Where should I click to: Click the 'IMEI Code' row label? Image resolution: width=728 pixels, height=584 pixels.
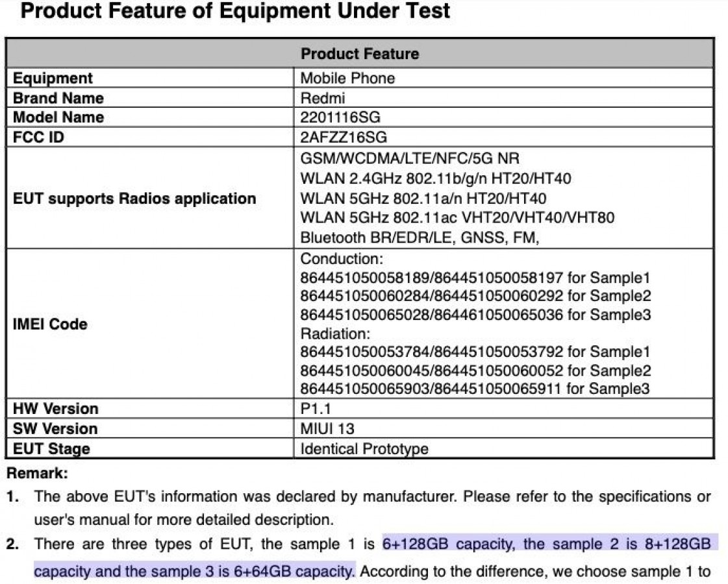(x=50, y=324)
